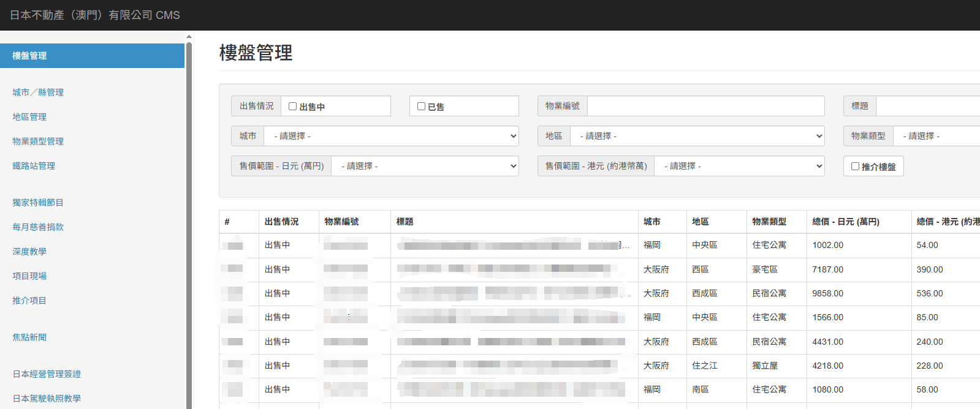Screen dimensions: 980x409
Task: Go to 日本經營管理簽證 page
Action: [x=47, y=374]
